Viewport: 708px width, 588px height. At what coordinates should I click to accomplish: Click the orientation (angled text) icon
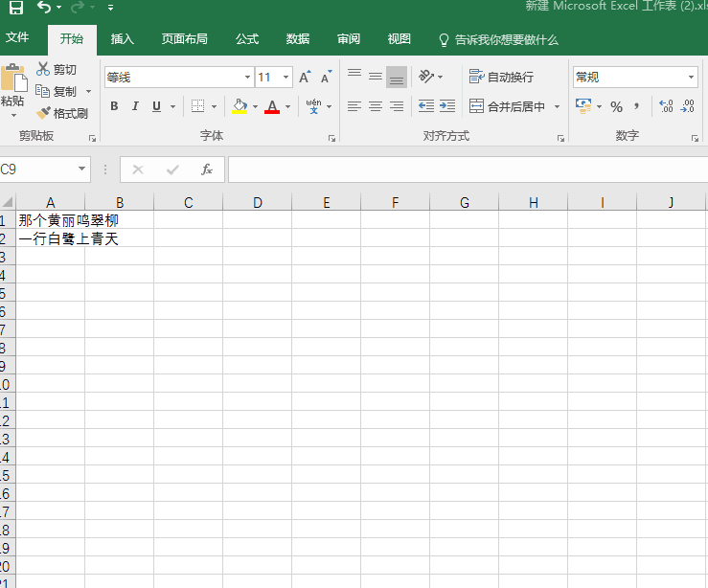426,77
